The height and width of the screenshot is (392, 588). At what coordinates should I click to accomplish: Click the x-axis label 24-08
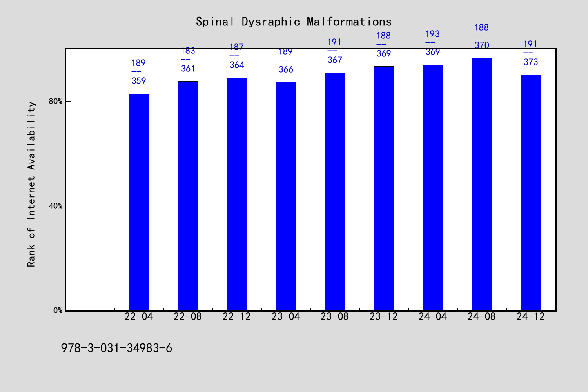click(x=482, y=317)
